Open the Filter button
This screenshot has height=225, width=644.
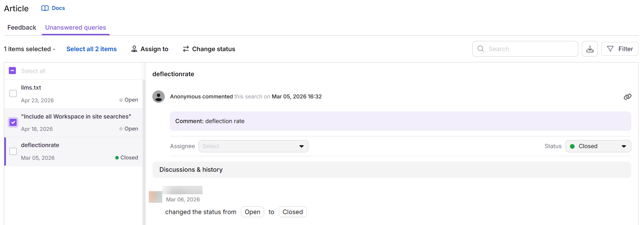[x=620, y=49]
